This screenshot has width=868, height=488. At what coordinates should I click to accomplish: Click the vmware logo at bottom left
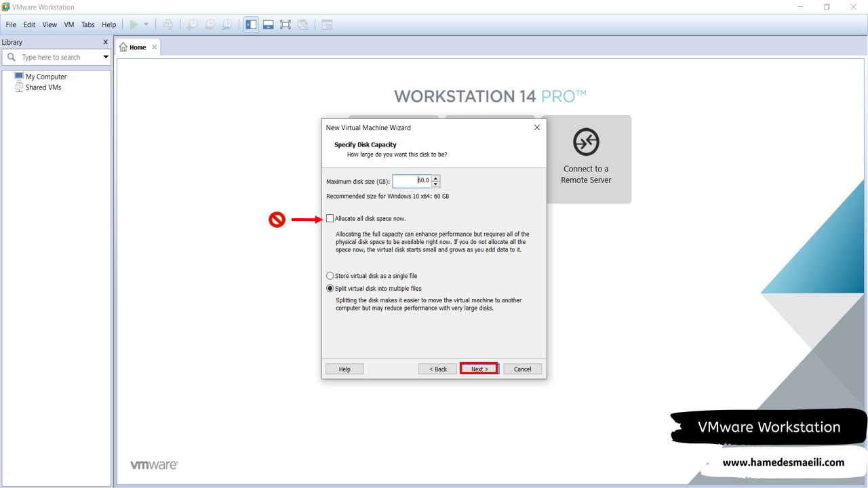154,465
